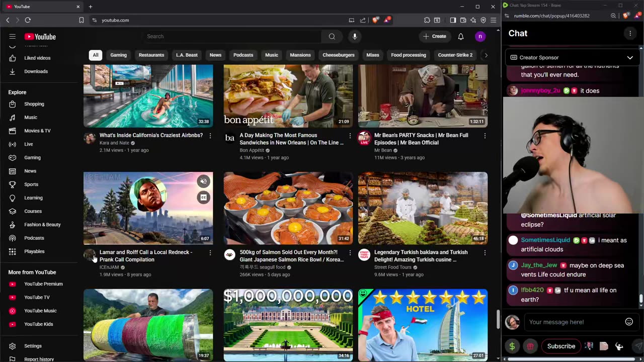Open Shopping in the Explore sidebar

(x=34, y=104)
